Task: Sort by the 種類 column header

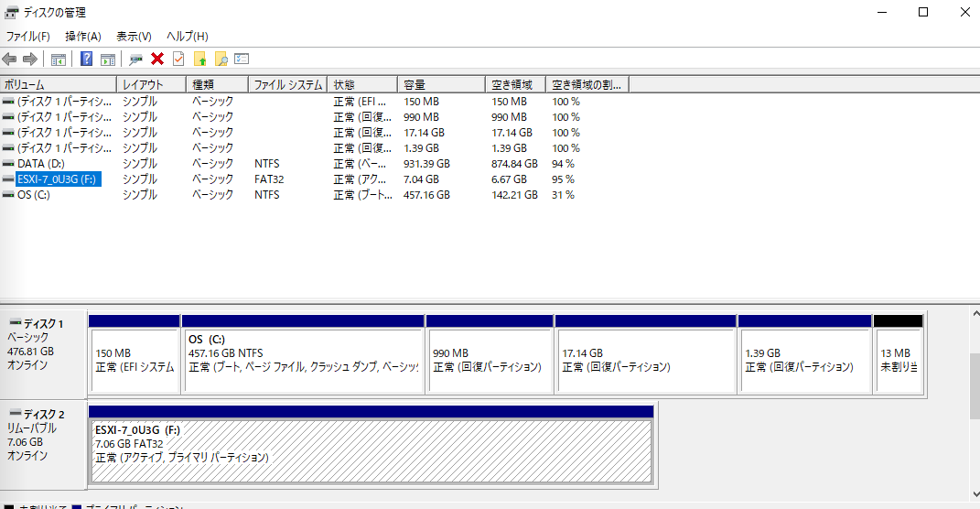Action: point(217,84)
